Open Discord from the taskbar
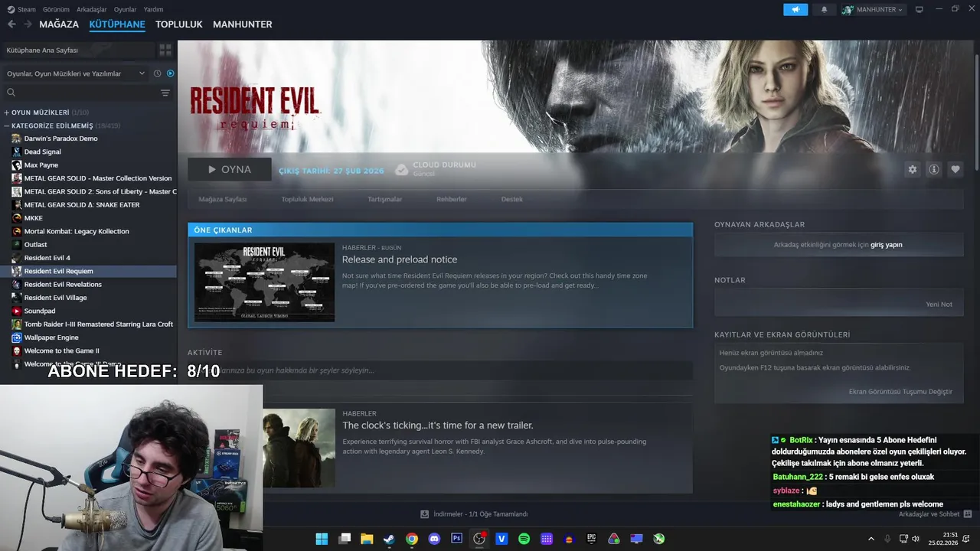980x551 pixels. coord(434,539)
